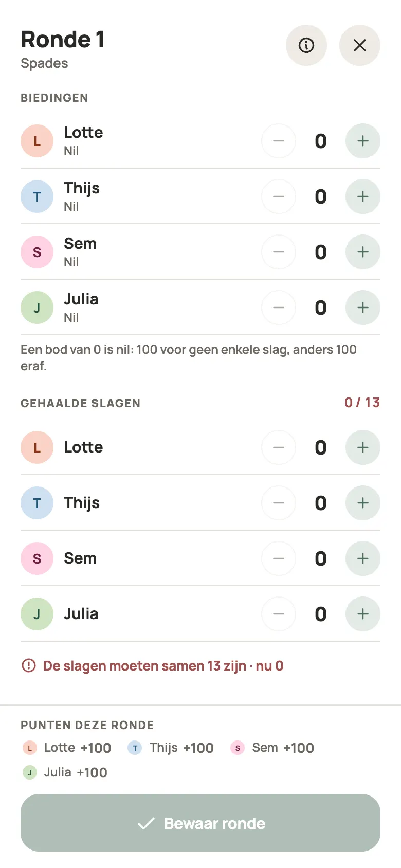401x868 pixels.
Task: Increase Thijs's bid with plus
Action: [x=363, y=196]
